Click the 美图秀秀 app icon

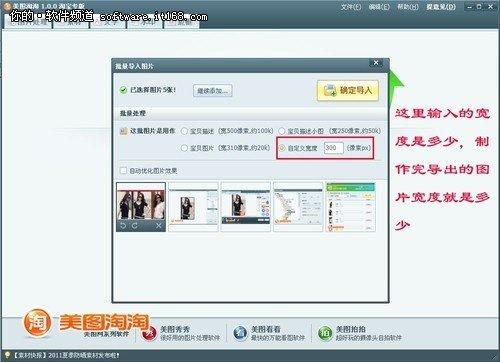[x=149, y=333]
